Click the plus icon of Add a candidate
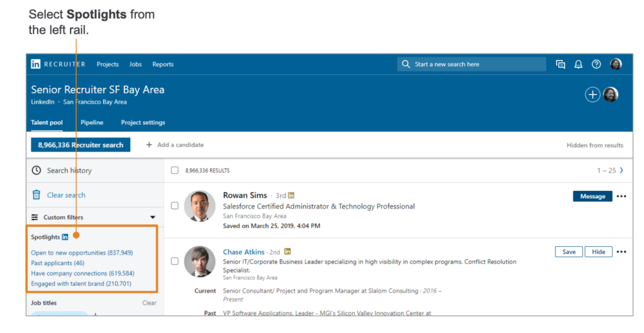Screen dimensions: 644x333 tap(149, 145)
